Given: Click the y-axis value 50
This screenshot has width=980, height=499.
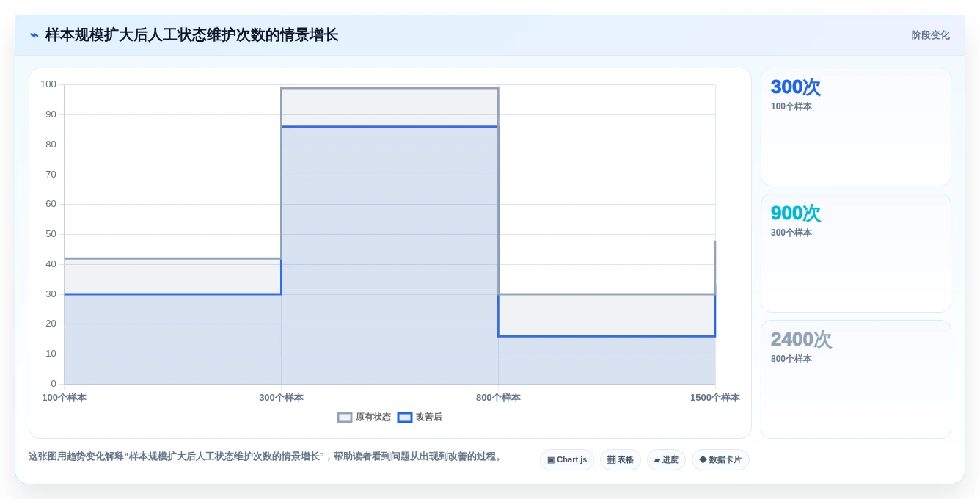Looking at the screenshot, I should (x=51, y=234).
